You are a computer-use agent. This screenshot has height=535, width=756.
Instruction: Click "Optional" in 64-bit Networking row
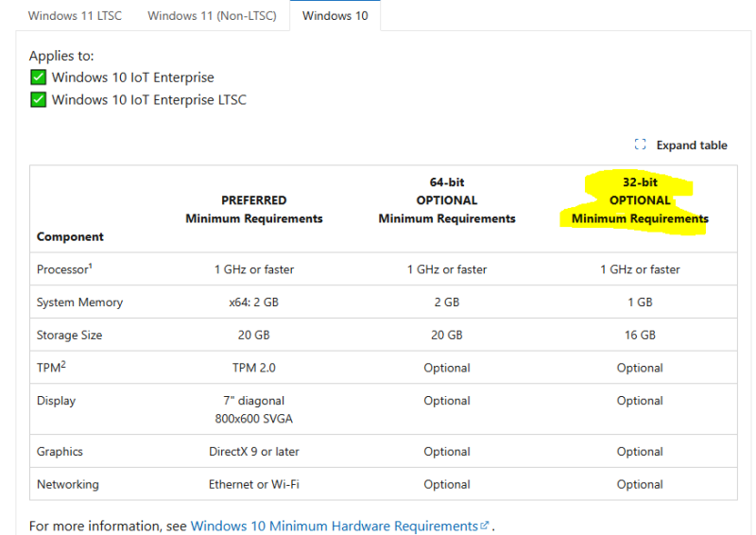coord(447,484)
